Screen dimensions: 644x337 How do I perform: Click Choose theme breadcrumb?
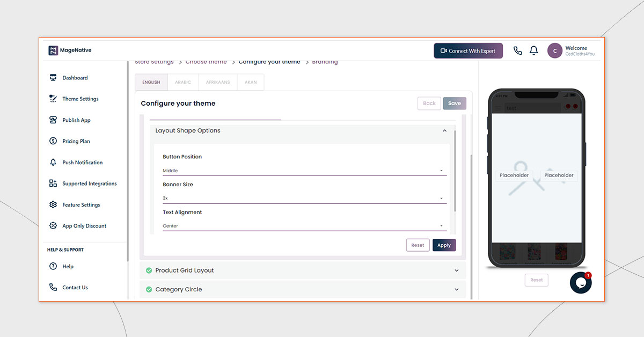point(206,62)
